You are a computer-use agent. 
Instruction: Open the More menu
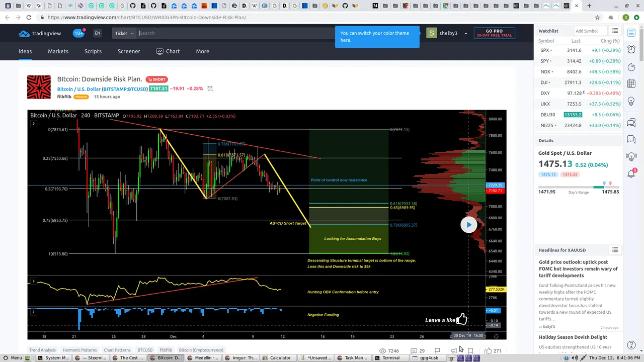[x=202, y=51]
